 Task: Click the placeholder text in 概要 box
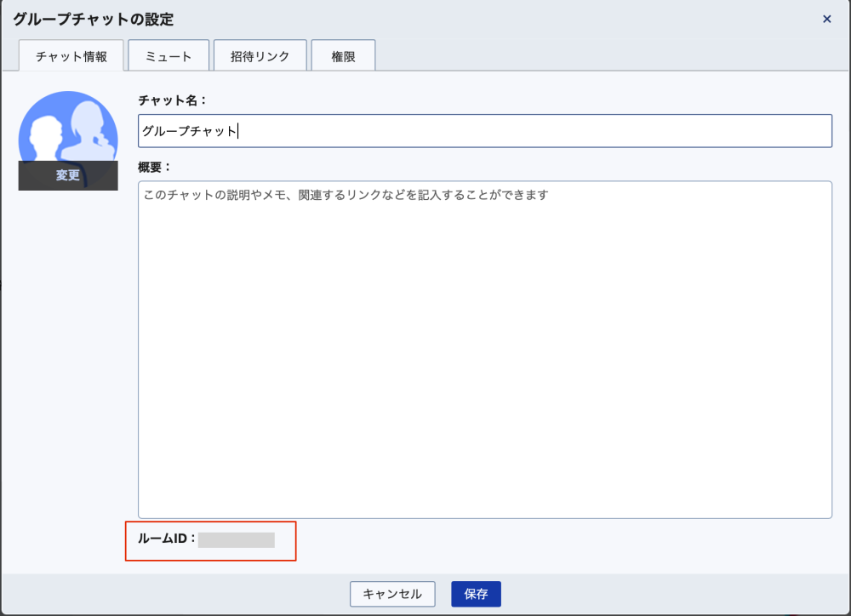pos(346,195)
